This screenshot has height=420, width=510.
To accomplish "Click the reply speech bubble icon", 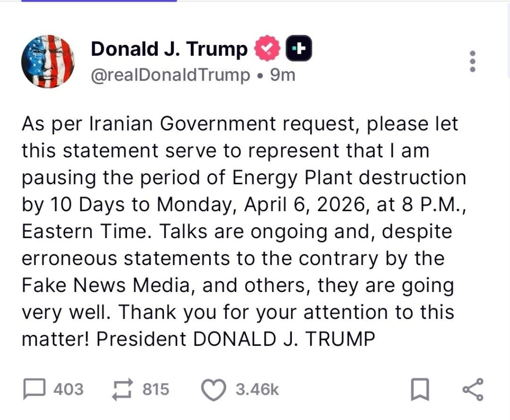I will (35, 389).
